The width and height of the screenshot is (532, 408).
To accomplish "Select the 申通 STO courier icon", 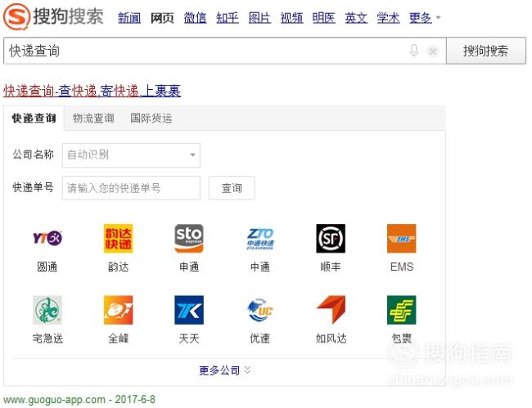I will point(189,238).
